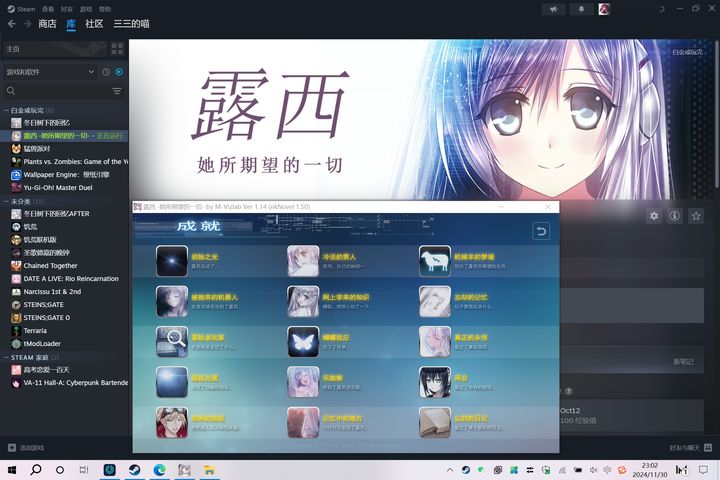Image resolution: width=720 pixels, height=480 pixels.
Task: Select the glowing butterfly achievement icon
Action: [x=303, y=342]
